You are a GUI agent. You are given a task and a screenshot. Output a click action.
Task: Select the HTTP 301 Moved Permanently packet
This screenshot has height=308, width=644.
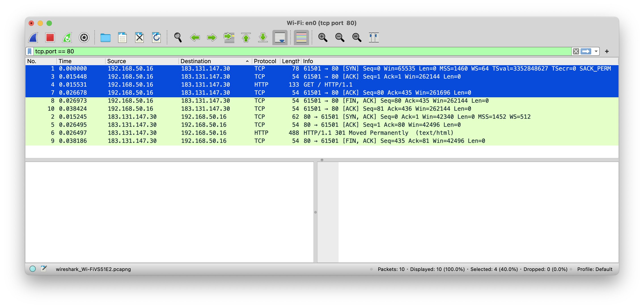click(378, 133)
